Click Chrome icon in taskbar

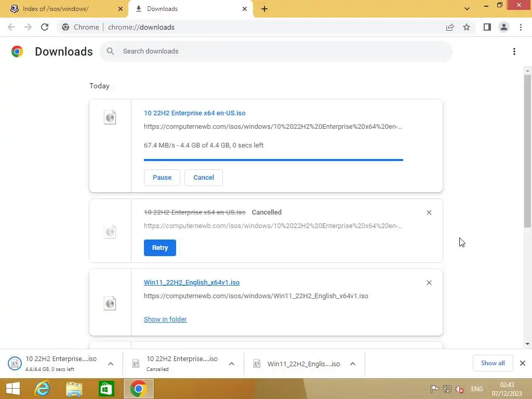[x=138, y=389]
